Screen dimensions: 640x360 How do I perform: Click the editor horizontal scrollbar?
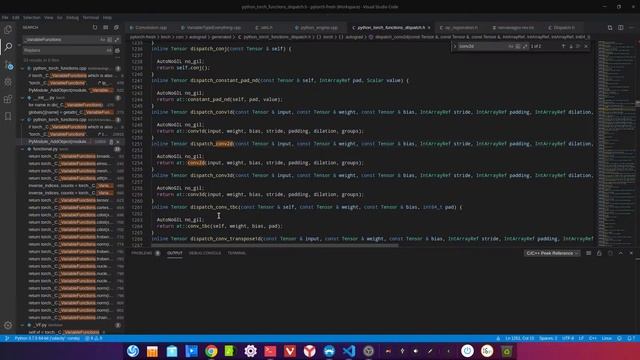tap(274, 245)
